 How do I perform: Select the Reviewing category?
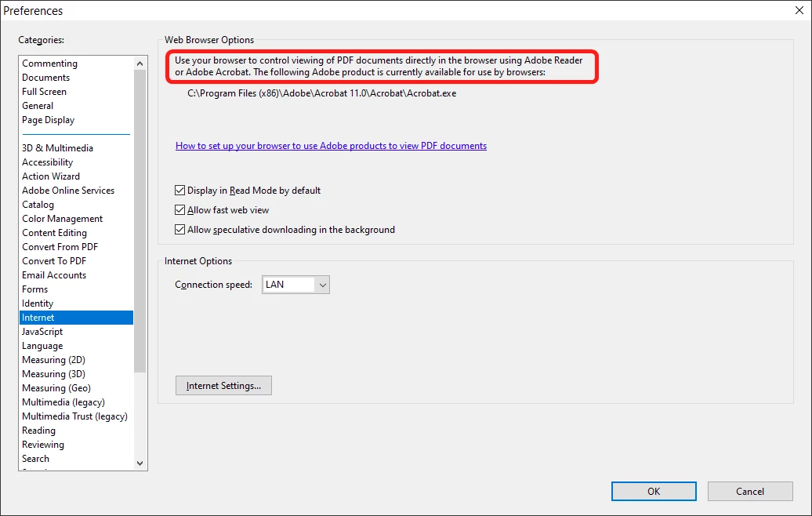76,445
